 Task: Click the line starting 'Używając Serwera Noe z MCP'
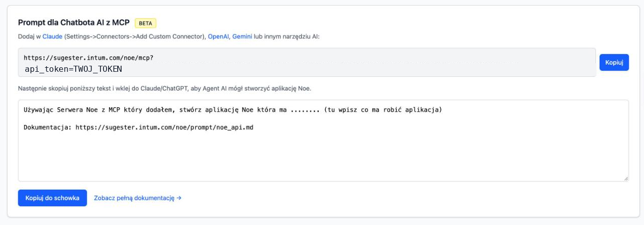(x=233, y=110)
